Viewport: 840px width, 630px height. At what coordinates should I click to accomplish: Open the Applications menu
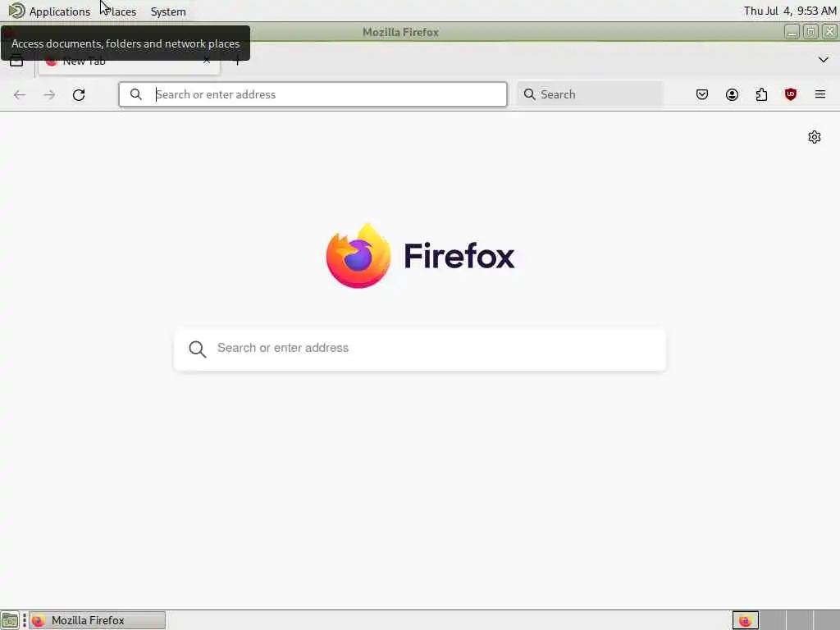click(49, 11)
